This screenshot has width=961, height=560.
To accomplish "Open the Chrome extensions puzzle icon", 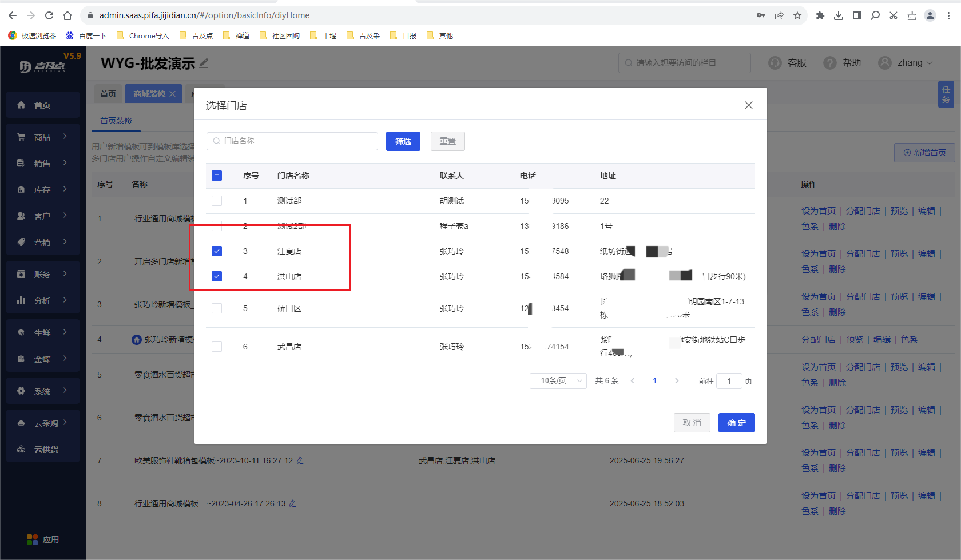I will click(x=820, y=15).
